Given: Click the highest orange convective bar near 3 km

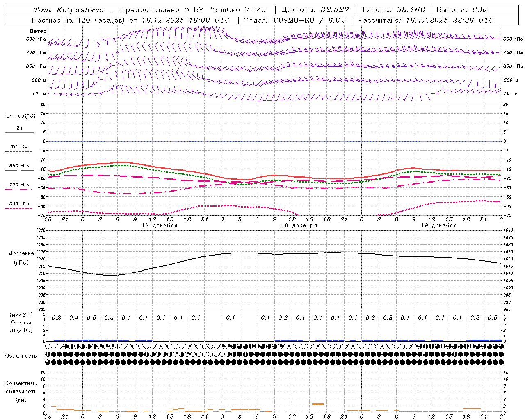Looking at the screenshot, I should click(317, 404).
